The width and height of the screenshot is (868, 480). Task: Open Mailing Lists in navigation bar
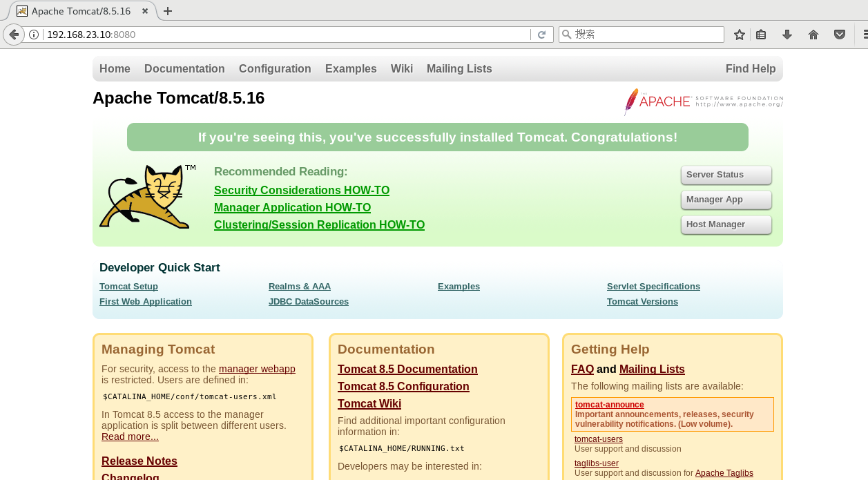[459, 69]
